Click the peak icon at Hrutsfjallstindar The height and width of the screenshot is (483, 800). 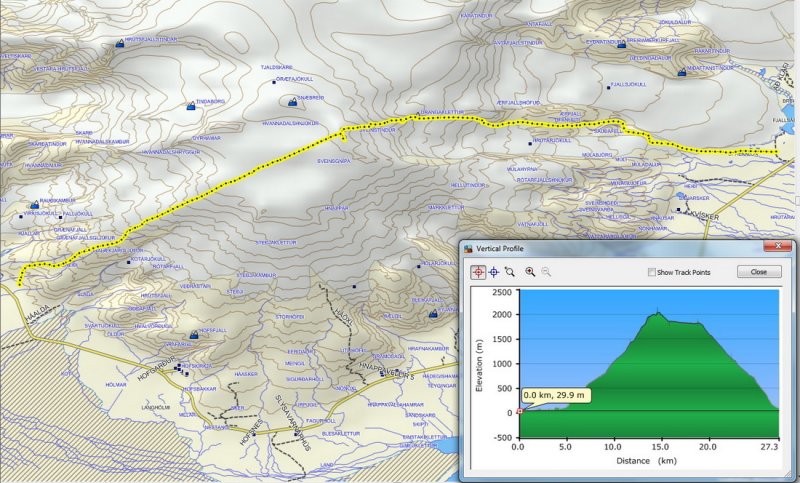[x=119, y=44]
